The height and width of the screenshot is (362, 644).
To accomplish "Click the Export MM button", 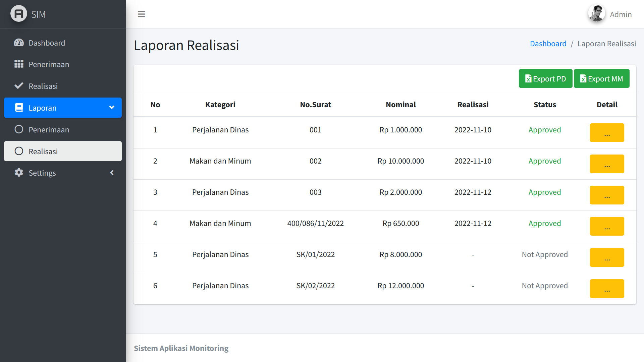I will click(601, 78).
